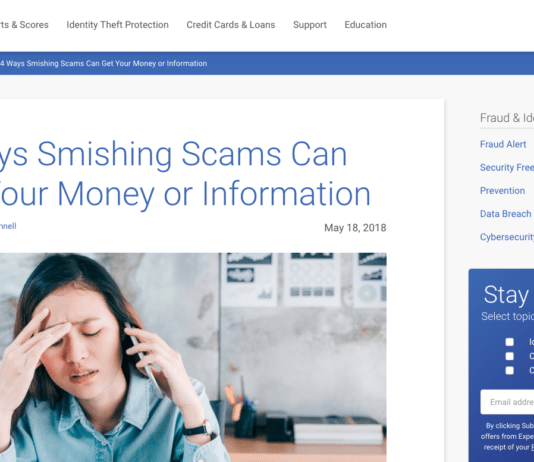Open the Security Freeze sidebar link
Viewport: 534px width, 462px height.
507,168
